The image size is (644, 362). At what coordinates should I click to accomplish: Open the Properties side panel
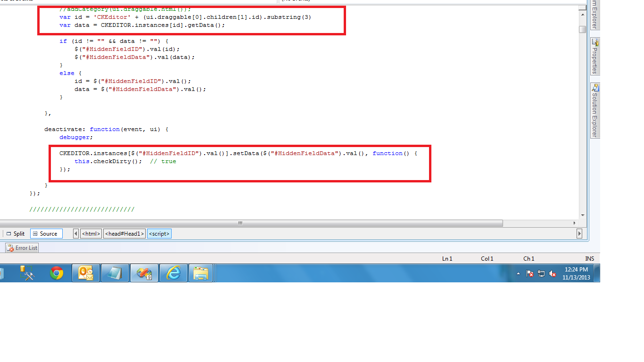click(x=595, y=56)
